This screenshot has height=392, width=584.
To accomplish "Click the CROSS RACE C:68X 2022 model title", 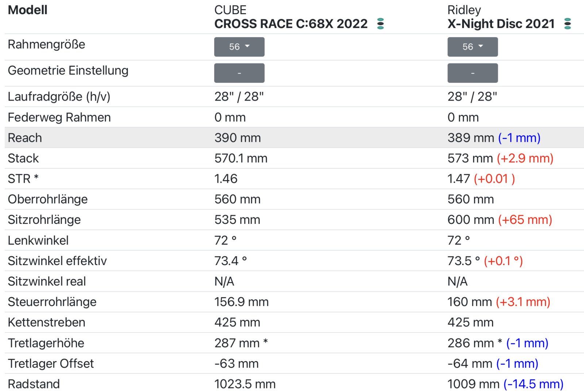I will pos(291,24).
